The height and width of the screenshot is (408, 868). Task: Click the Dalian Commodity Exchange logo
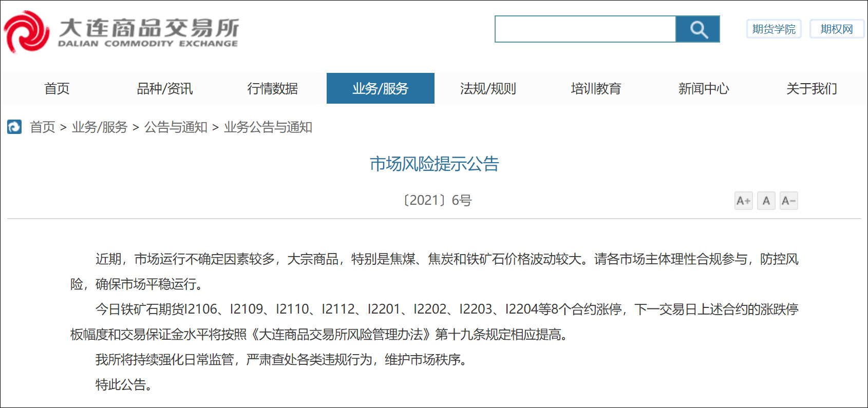tap(122, 32)
